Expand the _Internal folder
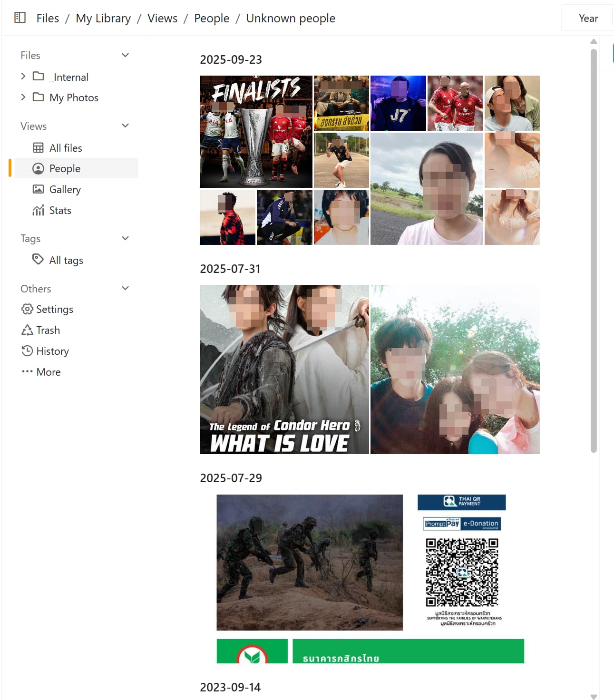The width and height of the screenshot is (614, 700). pyautogui.click(x=23, y=76)
